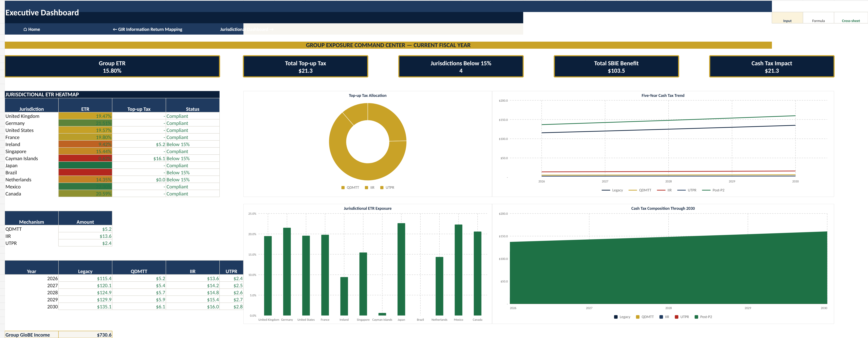Click the Cash Tax Impact card
Image resolution: width=868 pixels, height=338 pixels.
(772, 67)
